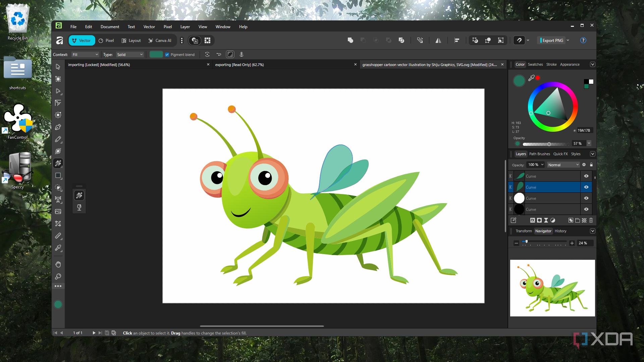Viewport: 644px width, 362px height.
Task: Click the boolean Add shapes icon
Action: pos(350,40)
